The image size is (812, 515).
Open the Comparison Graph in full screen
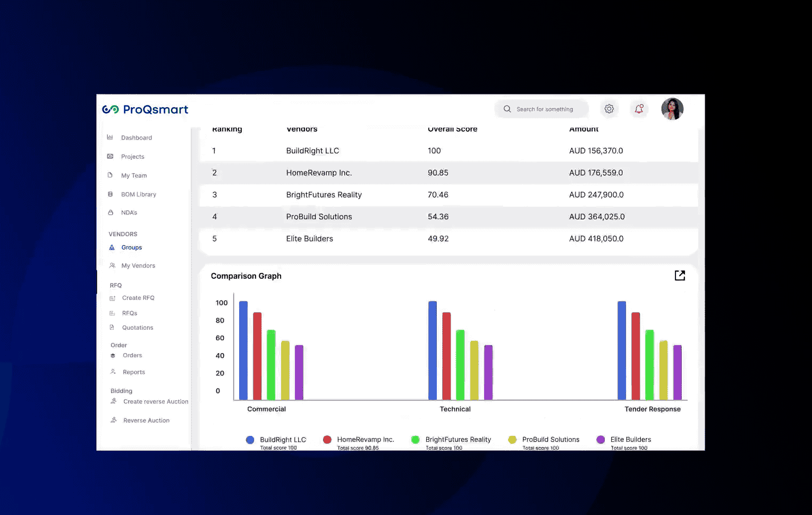point(680,276)
